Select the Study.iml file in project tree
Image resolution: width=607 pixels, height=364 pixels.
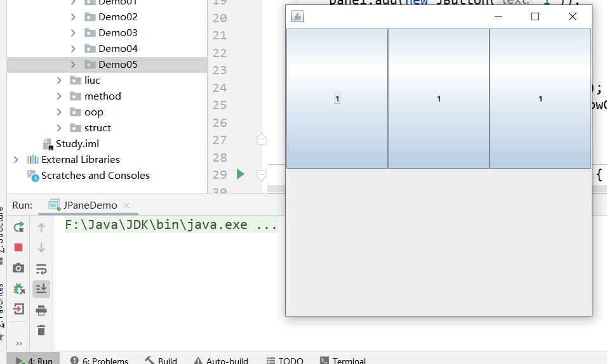tap(77, 144)
